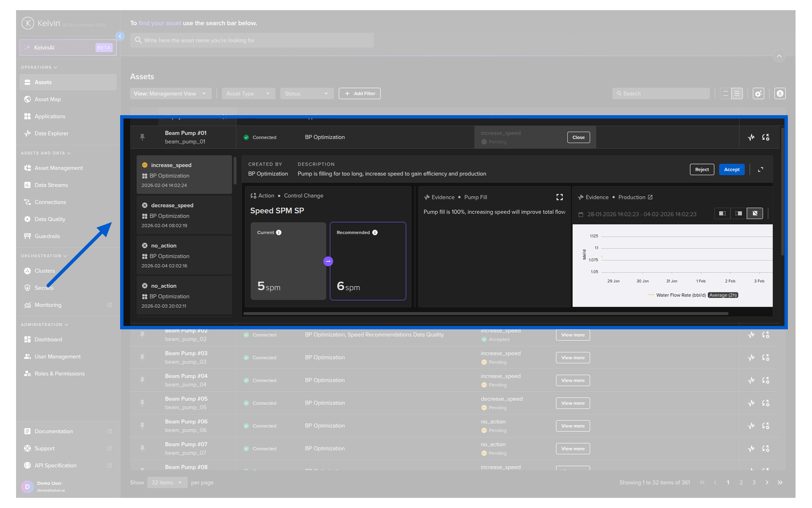Image resolution: width=812 pixels, height=508 pixels.
Task: Accept the increase_speed recommendation
Action: click(x=731, y=169)
